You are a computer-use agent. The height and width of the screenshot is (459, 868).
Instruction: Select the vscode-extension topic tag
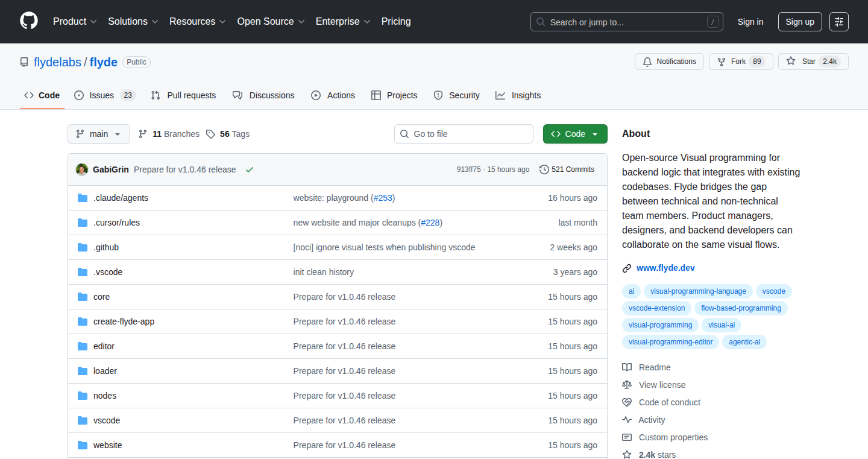coord(657,308)
